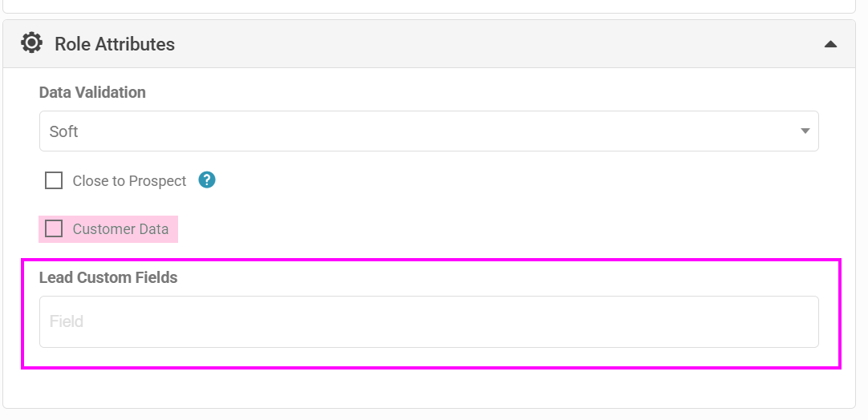Select the Lead Custom Fields label

108,278
